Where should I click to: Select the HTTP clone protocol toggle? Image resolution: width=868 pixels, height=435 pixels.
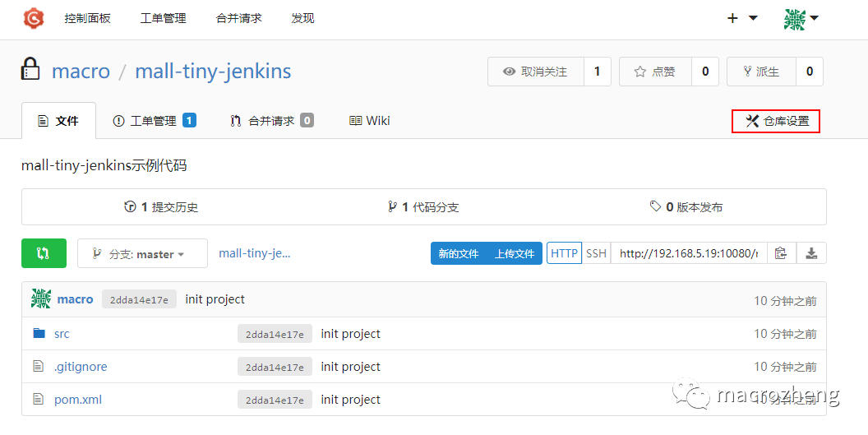(564, 254)
